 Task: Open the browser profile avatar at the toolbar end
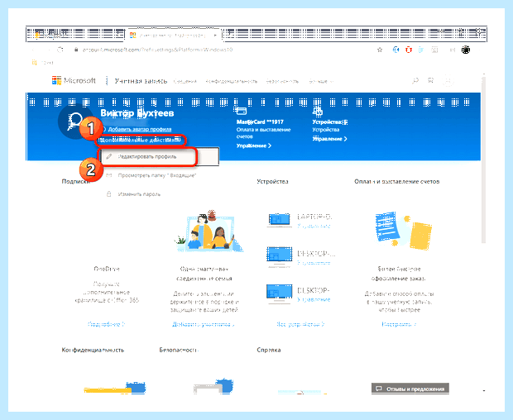click(x=466, y=50)
